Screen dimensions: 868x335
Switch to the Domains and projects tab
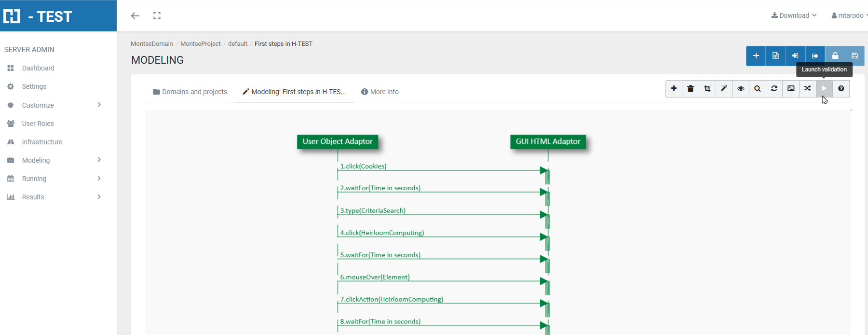190,92
